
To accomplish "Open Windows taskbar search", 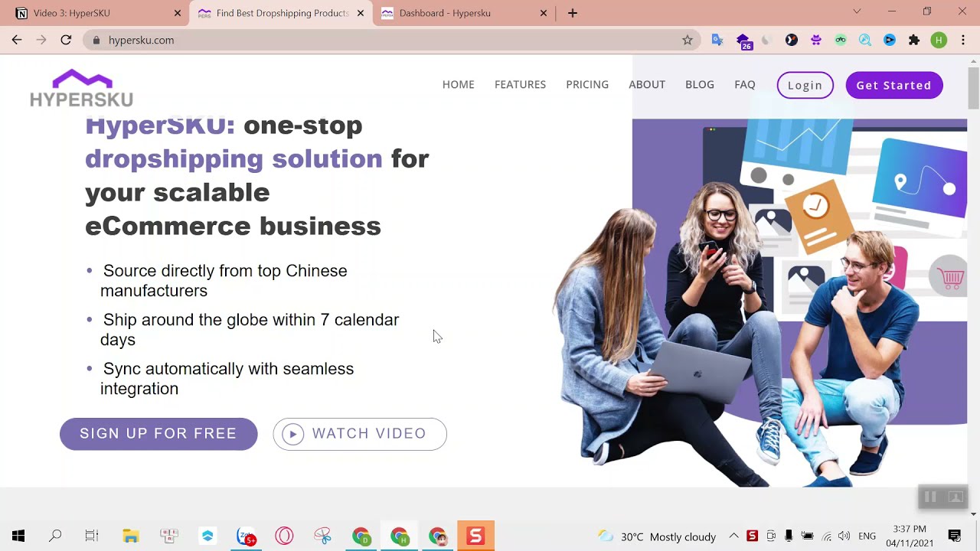I will click(55, 536).
